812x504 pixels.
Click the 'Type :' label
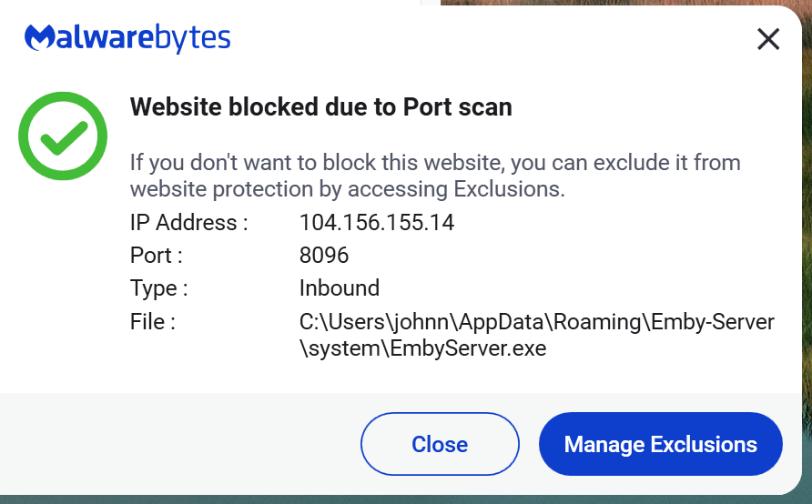point(158,288)
